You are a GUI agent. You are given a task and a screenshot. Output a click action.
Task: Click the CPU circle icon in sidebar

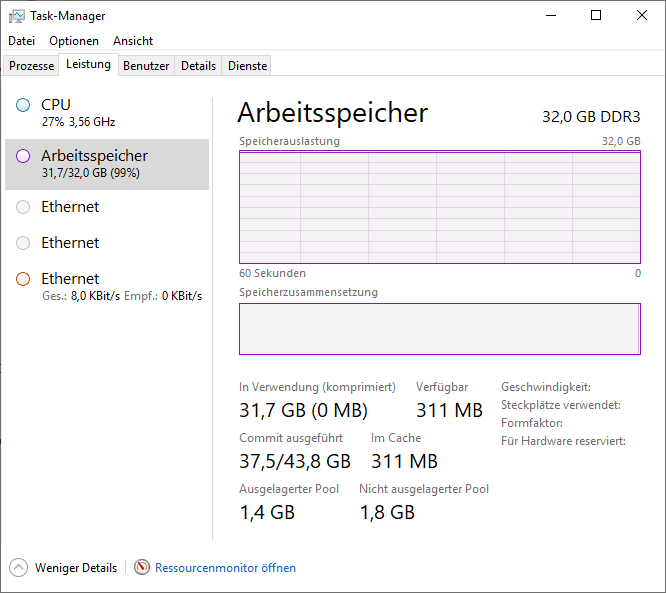23,105
